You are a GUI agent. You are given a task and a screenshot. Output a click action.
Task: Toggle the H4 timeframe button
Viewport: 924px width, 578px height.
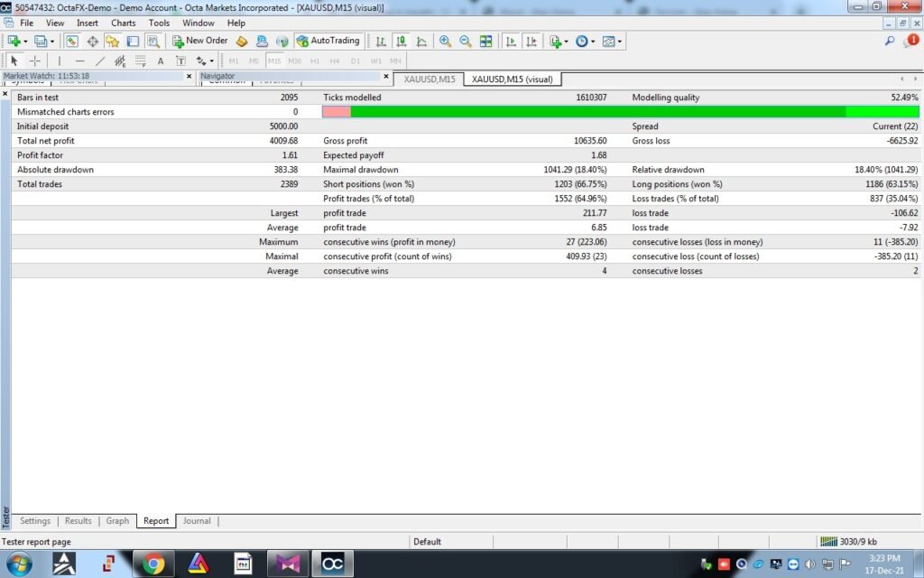coord(335,61)
